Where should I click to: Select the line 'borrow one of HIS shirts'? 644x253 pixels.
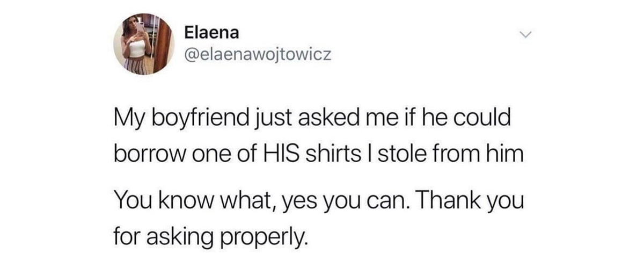pos(318,156)
